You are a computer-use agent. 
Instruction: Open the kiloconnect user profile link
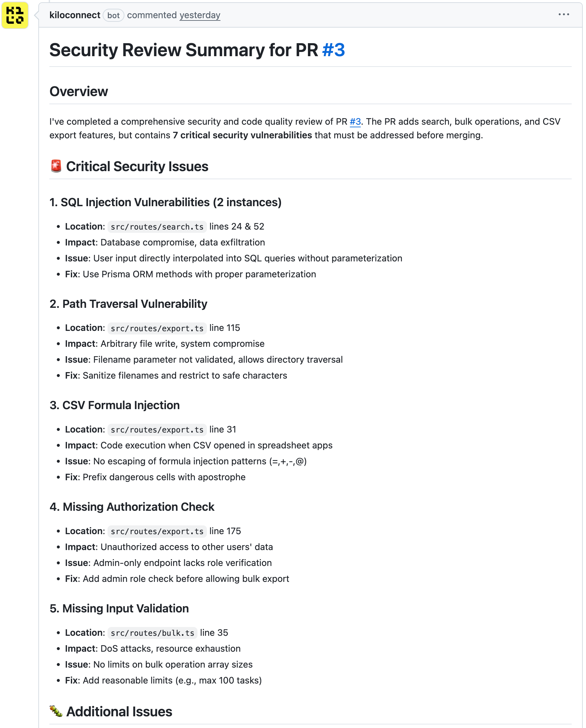coord(75,15)
